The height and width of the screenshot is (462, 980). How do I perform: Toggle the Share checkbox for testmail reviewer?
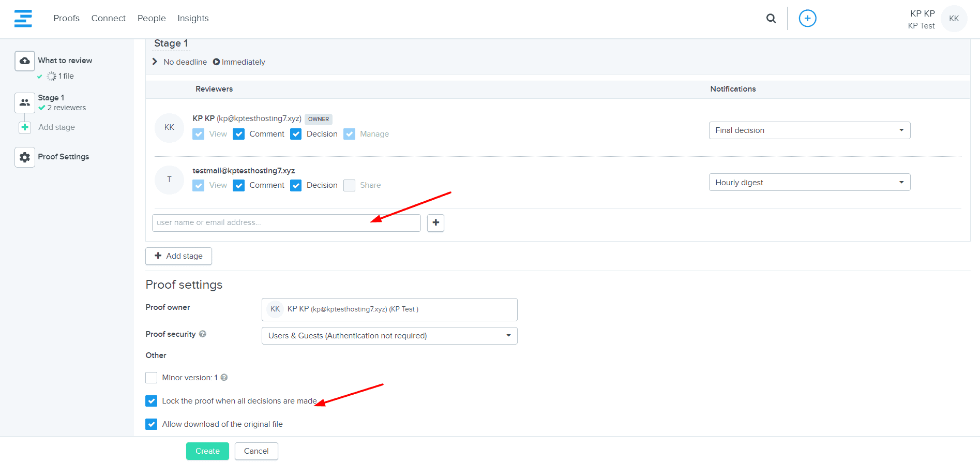click(350, 185)
